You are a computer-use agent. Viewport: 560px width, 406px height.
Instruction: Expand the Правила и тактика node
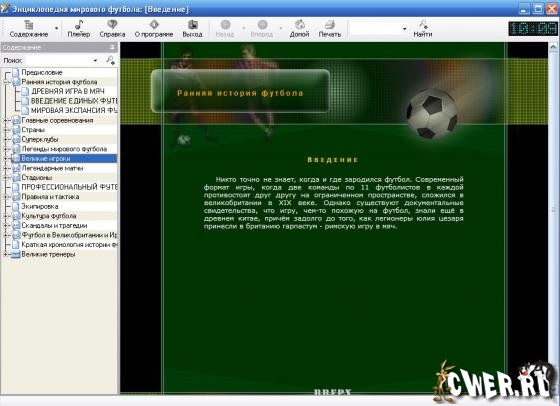pos(6,197)
